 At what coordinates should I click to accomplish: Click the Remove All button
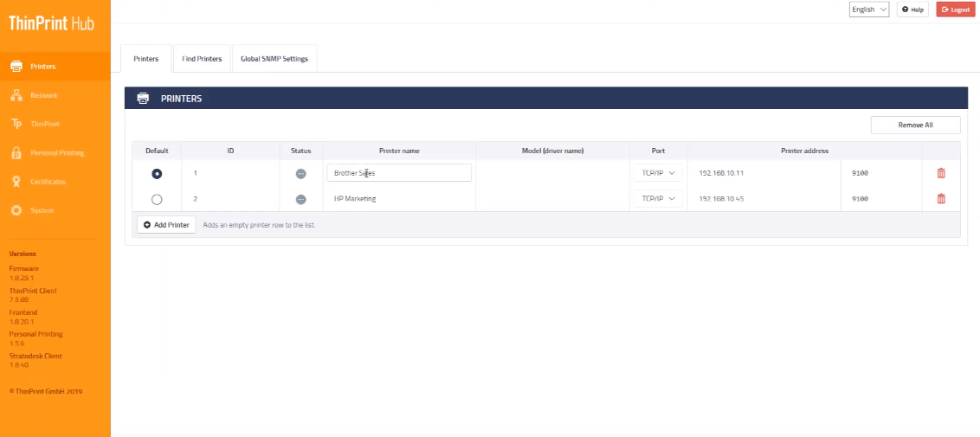point(915,125)
